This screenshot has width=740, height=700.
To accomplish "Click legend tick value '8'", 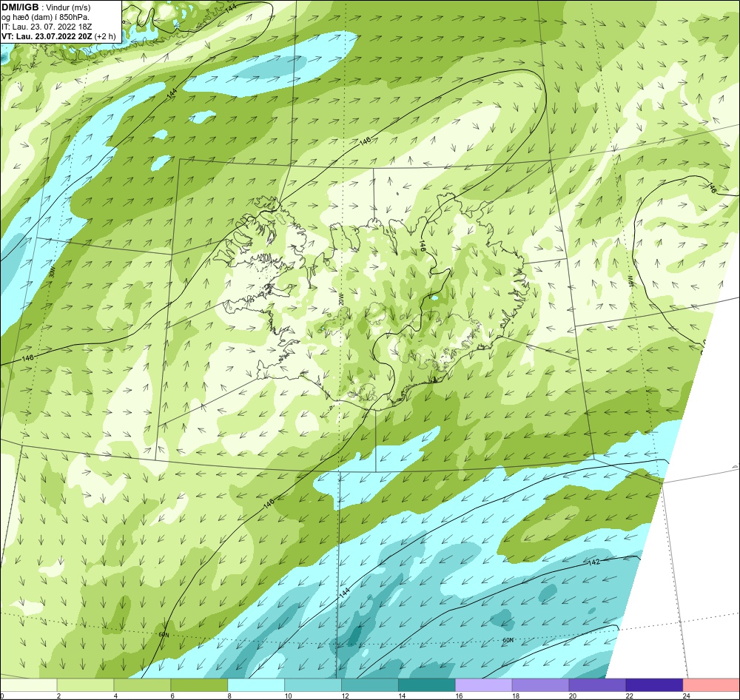I will 229,696.
